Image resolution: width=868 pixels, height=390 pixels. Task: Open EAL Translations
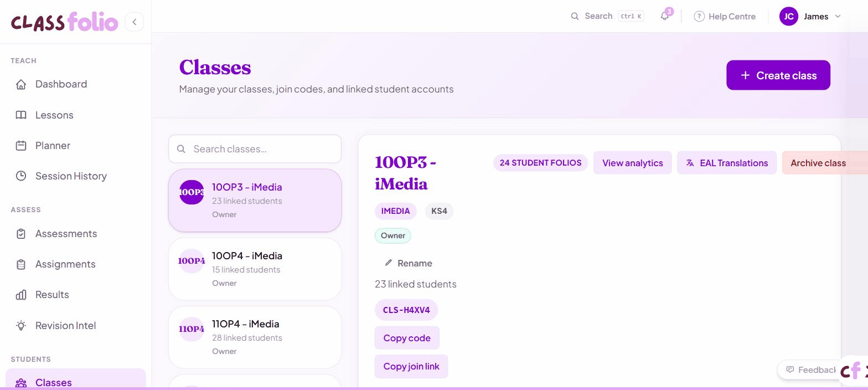pos(727,163)
